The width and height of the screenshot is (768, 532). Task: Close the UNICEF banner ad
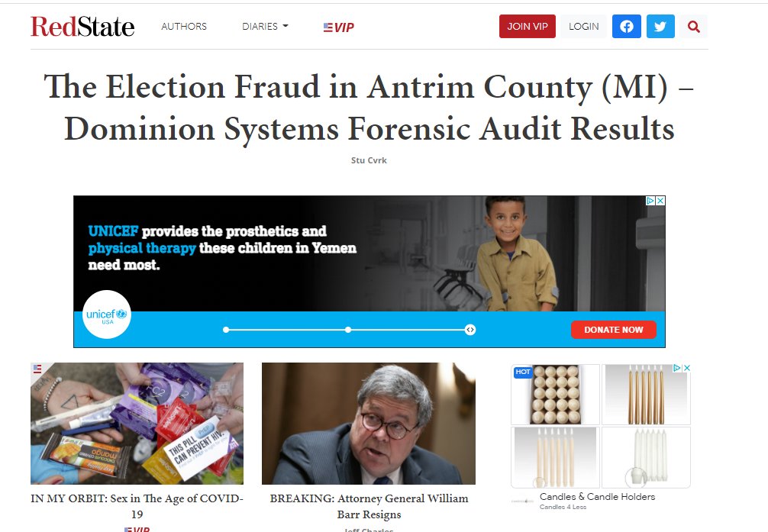tap(660, 201)
